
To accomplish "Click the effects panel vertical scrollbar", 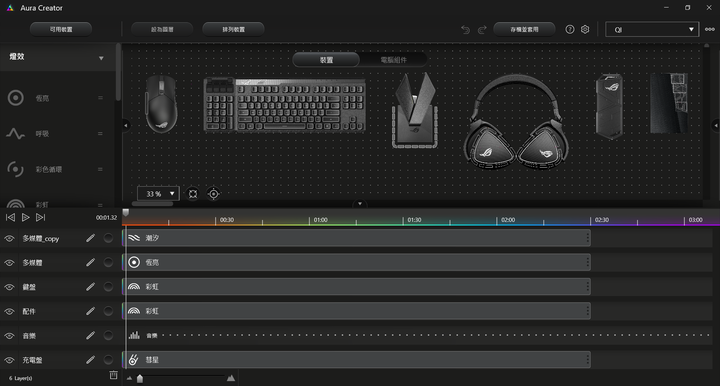I will point(118,72).
